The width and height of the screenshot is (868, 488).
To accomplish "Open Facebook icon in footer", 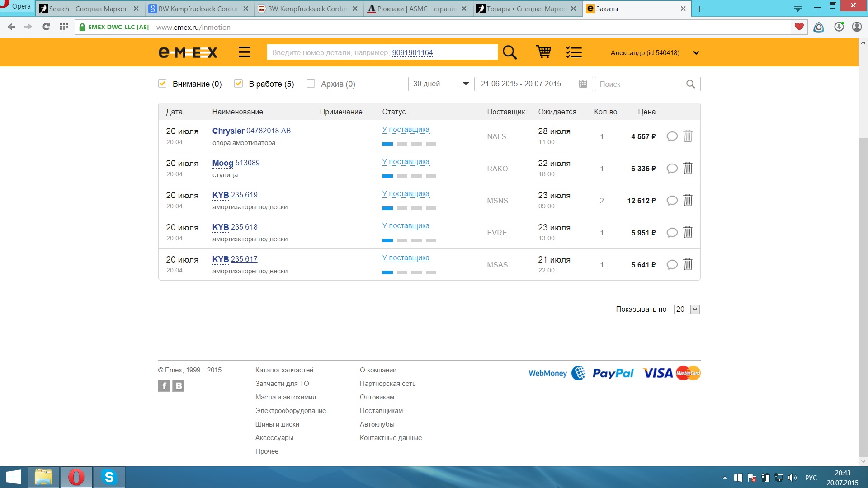I will [164, 386].
